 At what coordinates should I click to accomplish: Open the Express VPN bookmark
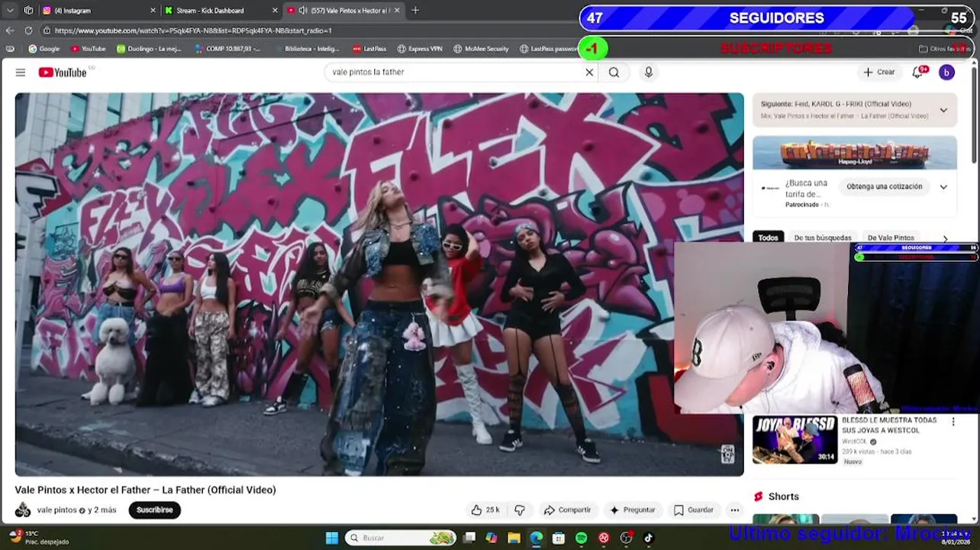[x=420, y=49]
